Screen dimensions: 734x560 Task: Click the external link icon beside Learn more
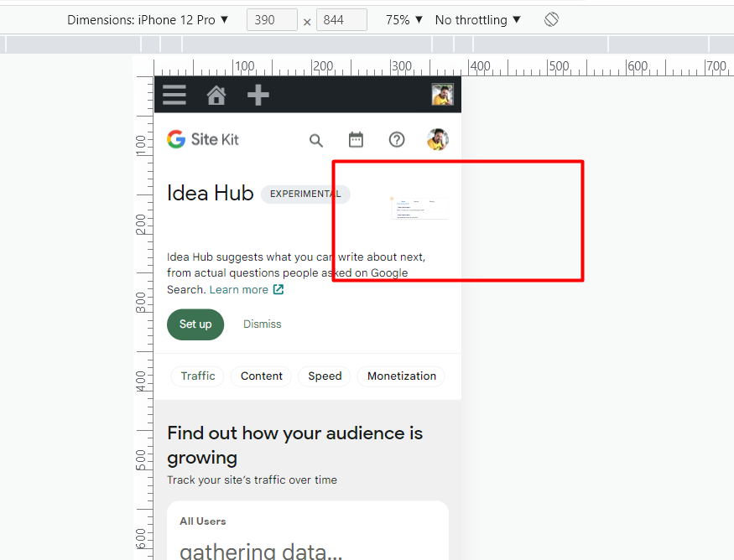coord(278,289)
